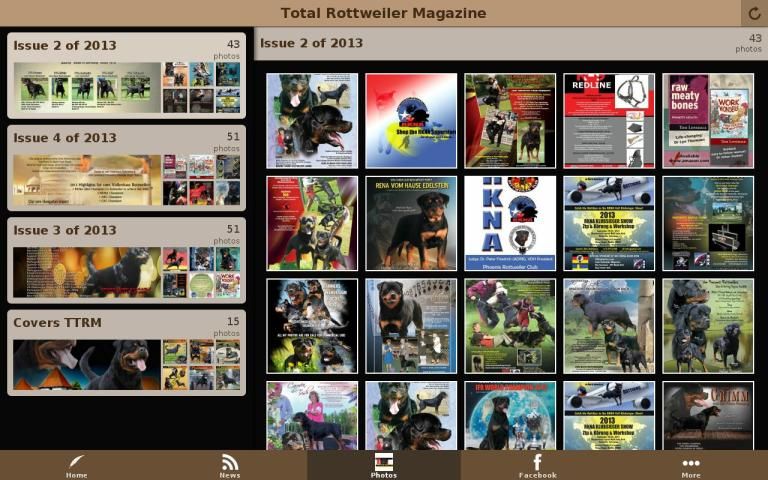View the IKNA Phoenix Rottweiler Club photo
Screen dimensions: 768x480
(510, 223)
